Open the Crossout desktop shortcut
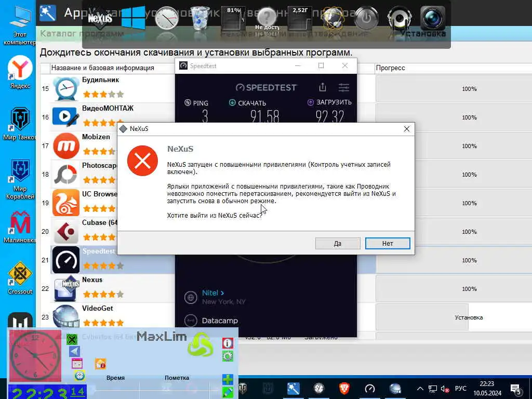The height and width of the screenshot is (399, 532). coord(20,277)
